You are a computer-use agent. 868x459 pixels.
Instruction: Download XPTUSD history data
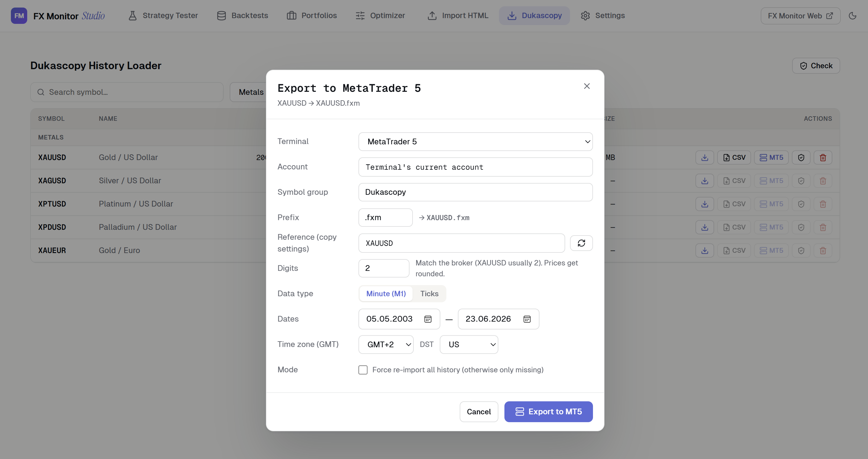click(704, 204)
